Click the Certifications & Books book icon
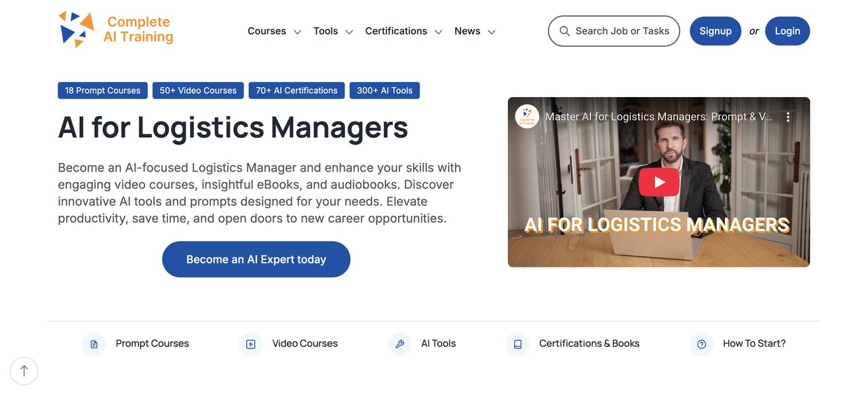Image resolution: width=868 pixels, height=395 pixels. (x=517, y=344)
